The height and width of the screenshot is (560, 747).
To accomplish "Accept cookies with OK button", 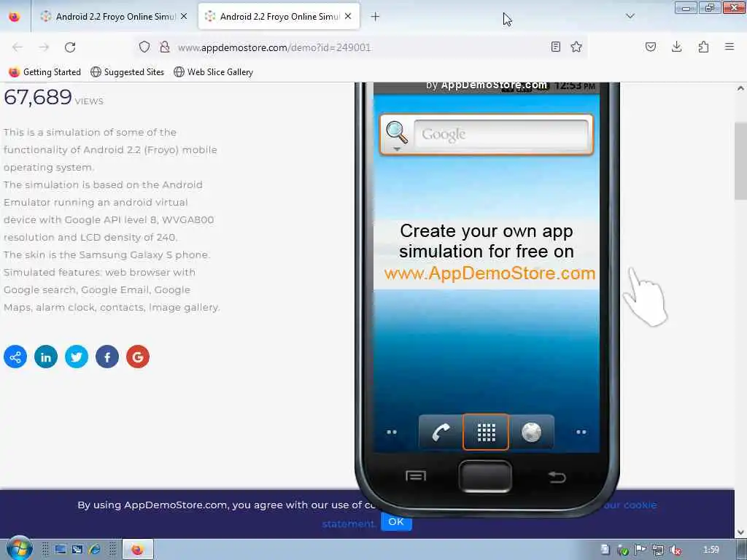I will click(x=396, y=522).
